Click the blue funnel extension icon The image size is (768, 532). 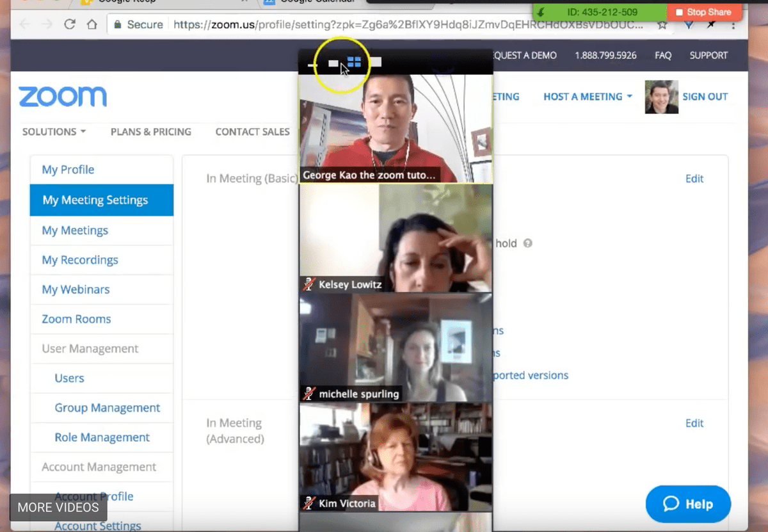click(689, 25)
